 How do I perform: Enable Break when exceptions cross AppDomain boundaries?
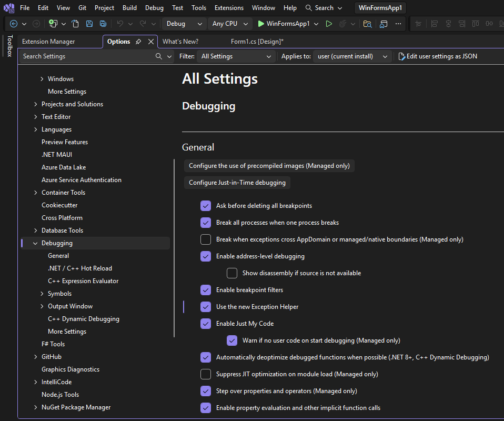pyautogui.click(x=206, y=239)
